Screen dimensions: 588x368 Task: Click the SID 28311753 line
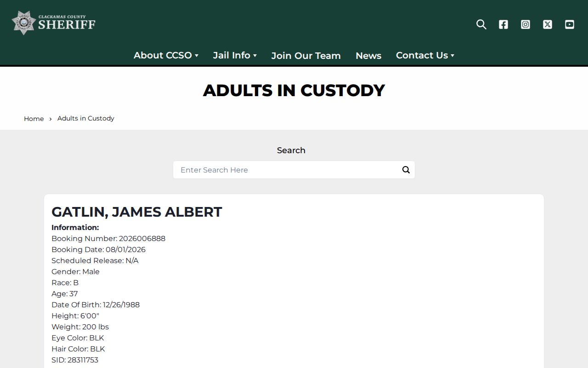point(75,360)
